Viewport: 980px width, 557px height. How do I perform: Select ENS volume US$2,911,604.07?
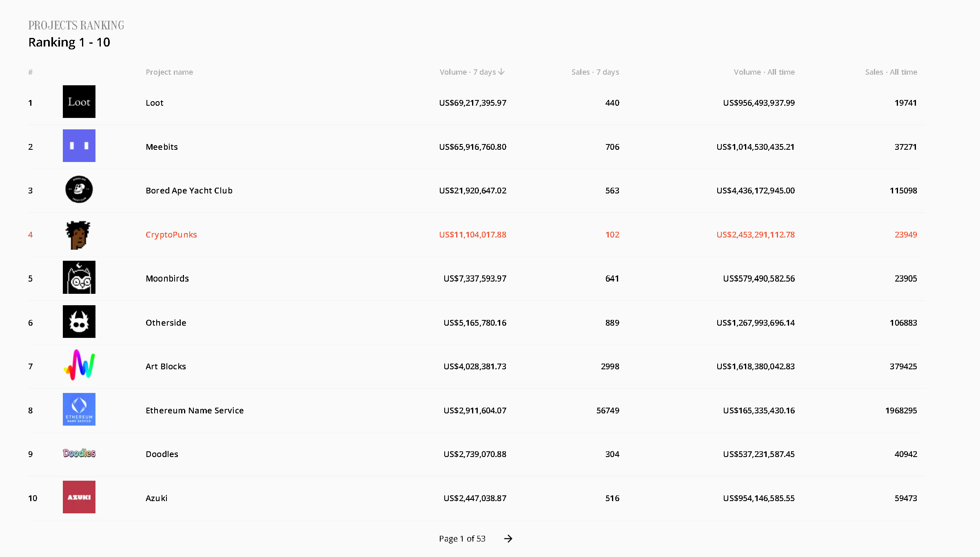click(x=475, y=411)
